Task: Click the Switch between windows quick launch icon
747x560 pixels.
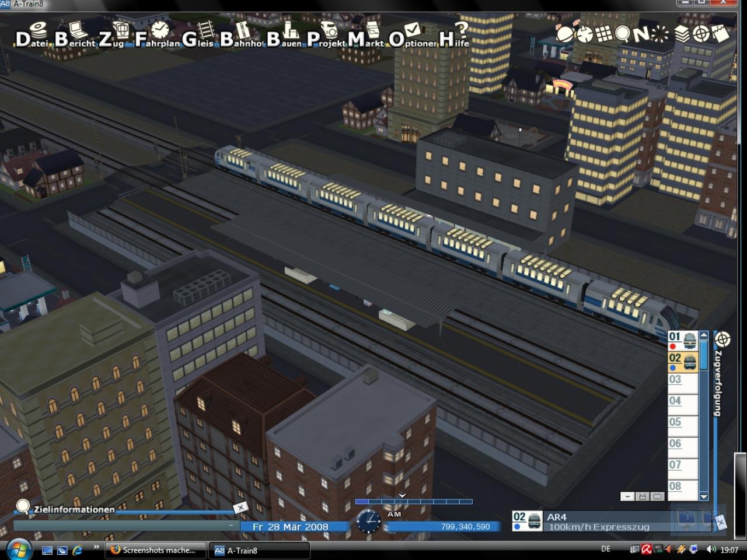Action: coord(62,550)
